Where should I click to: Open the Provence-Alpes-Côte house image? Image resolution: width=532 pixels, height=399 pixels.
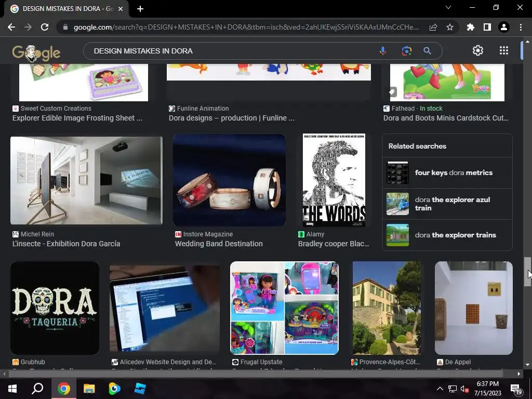click(387, 308)
